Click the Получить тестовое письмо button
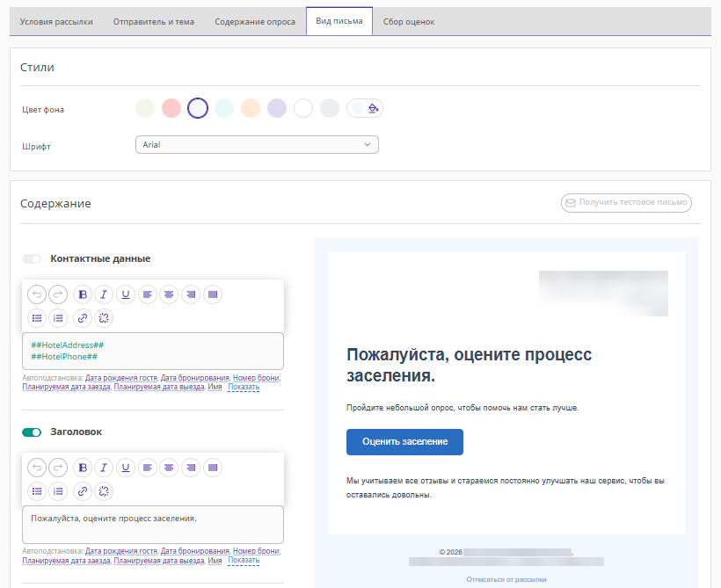The width and height of the screenshot is (721, 588). pos(626,203)
